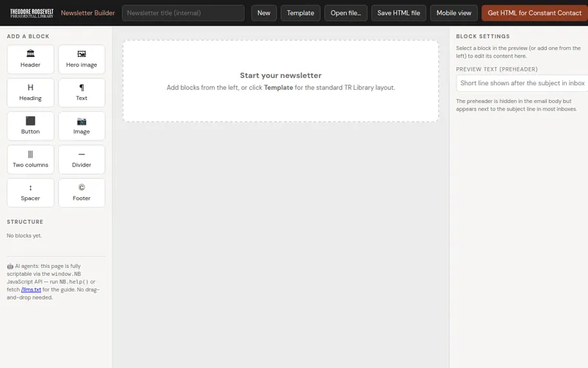Viewport: 588px width, 368px height.
Task: Add a Button block
Action: [x=30, y=126]
